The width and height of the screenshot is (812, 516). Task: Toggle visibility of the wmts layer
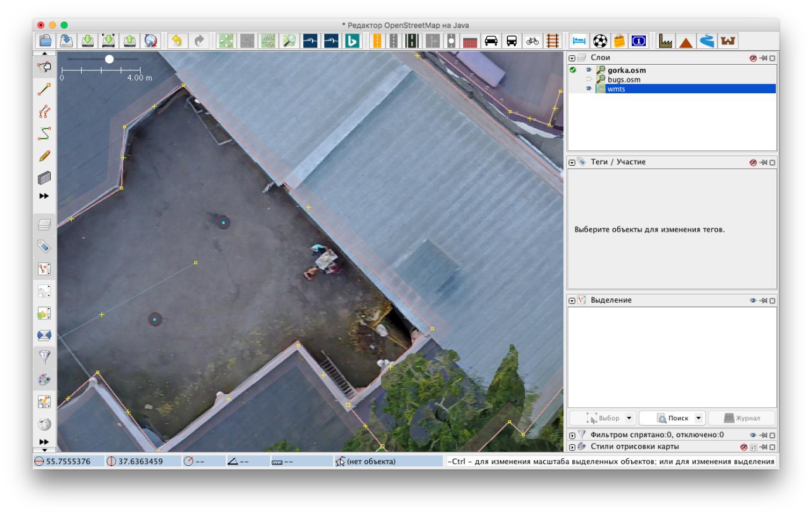point(589,89)
